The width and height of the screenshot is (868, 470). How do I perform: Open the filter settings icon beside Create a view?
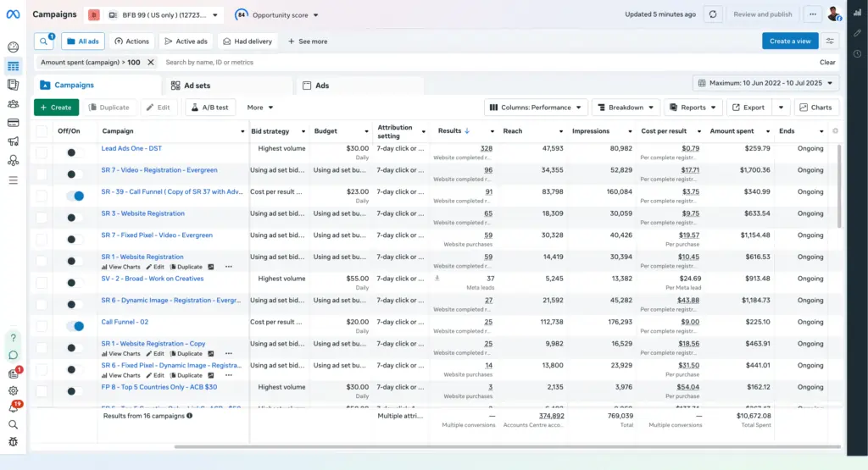[830, 41]
